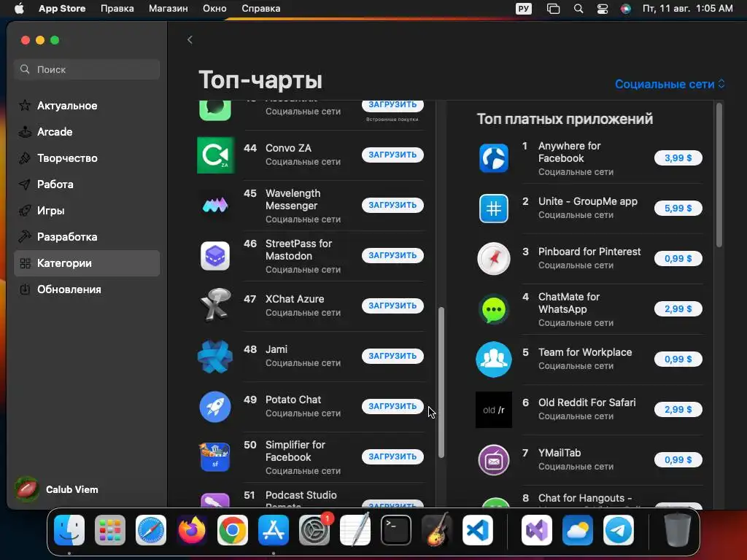Open the YMailTab app icon
This screenshot has height=560, width=747.
click(x=494, y=460)
